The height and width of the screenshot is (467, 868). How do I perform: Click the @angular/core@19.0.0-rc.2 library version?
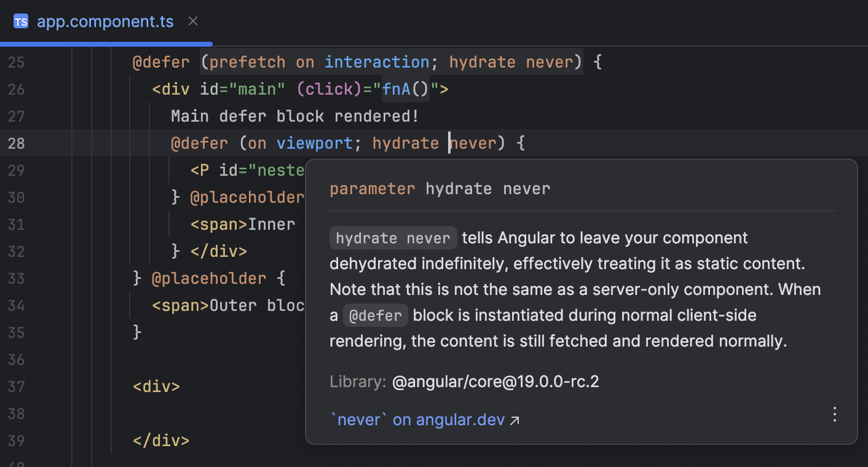495,381
